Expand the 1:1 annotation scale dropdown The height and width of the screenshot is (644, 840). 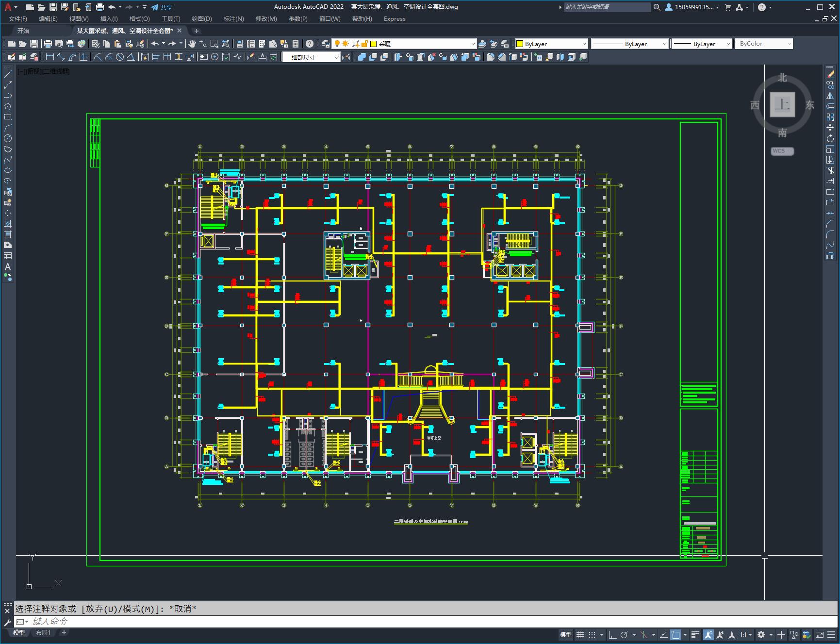point(745,634)
